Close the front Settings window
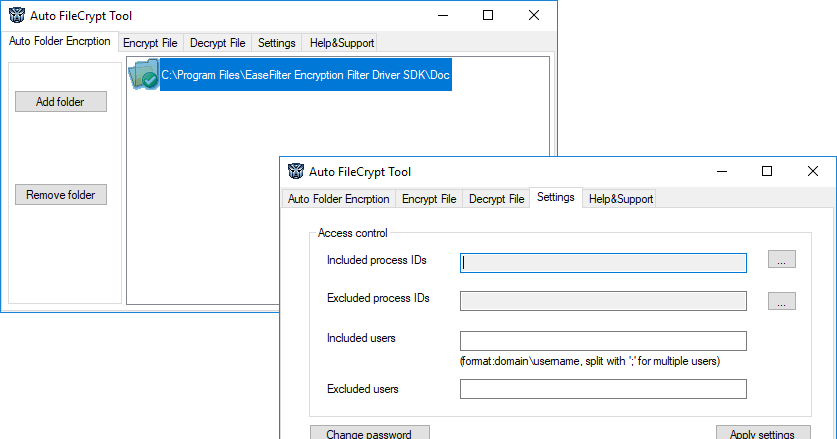This screenshot has width=837, height=439. pos(813,171)
